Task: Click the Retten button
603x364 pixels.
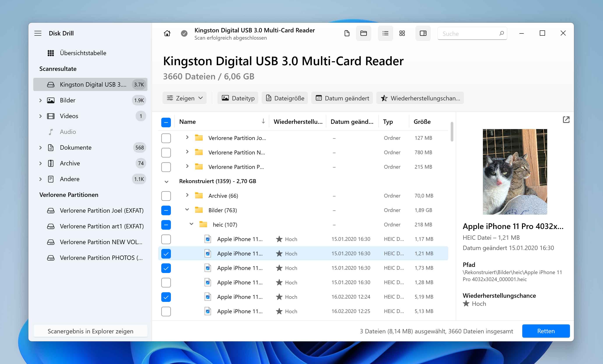Action: (x=546, y=331)
